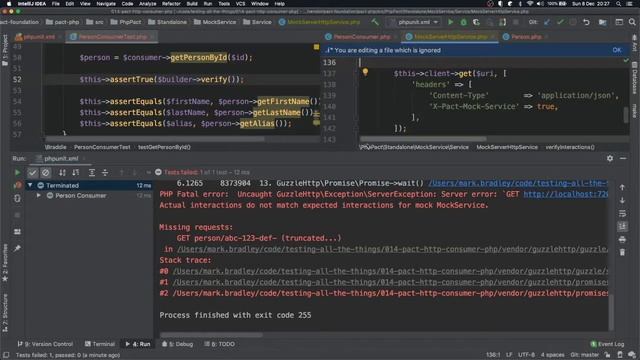Toggle show ignored tests button

click(46, 173)
